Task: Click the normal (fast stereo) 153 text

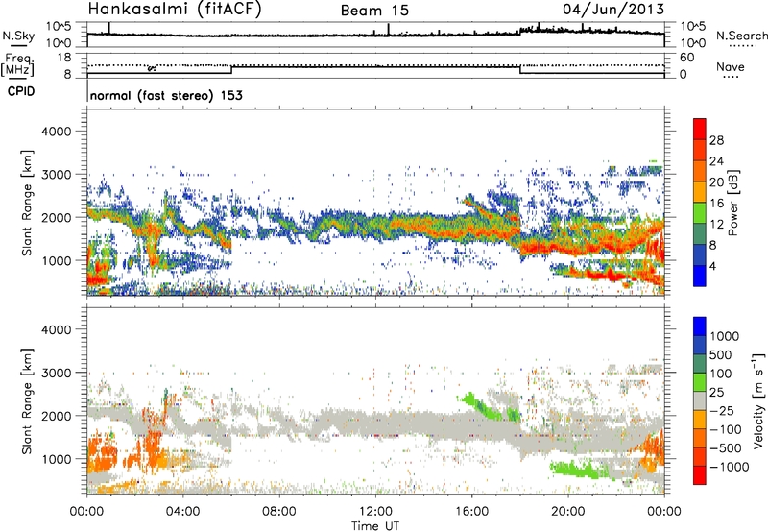Action: pyautogui.click(x=166, y=95)
